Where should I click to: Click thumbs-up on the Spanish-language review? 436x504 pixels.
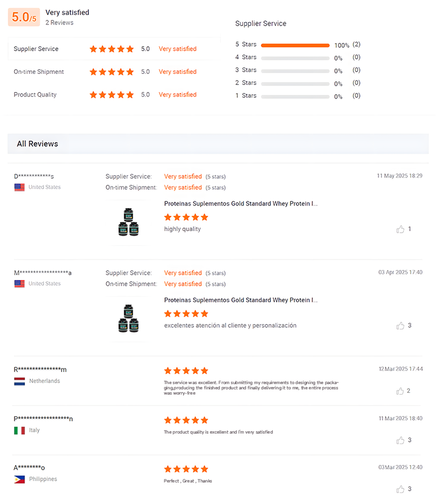(x=401, y=326)
